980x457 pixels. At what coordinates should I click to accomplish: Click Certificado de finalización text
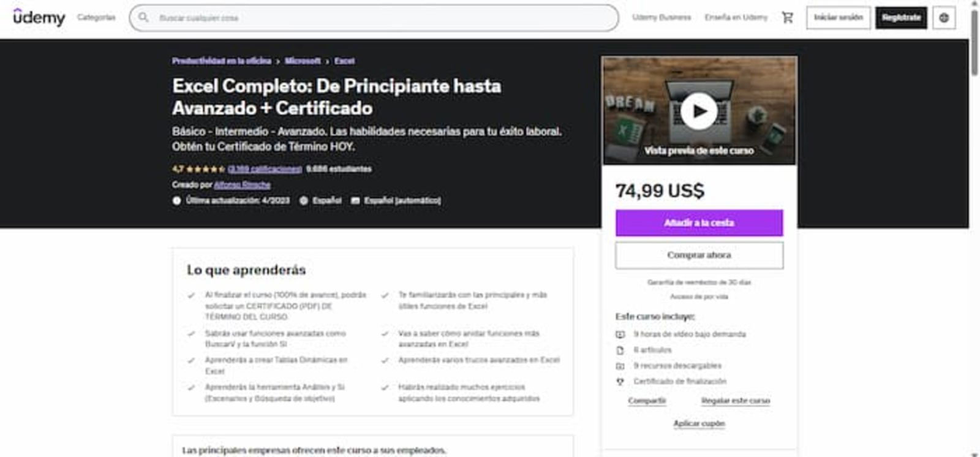(x=680, y=382)
